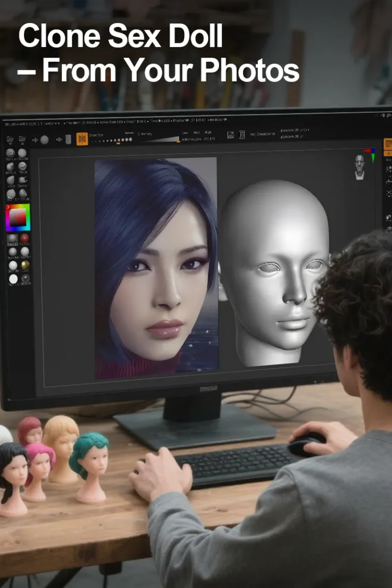
Task: Choose the red wax material sphere
Action: click(x=24, y=238)
